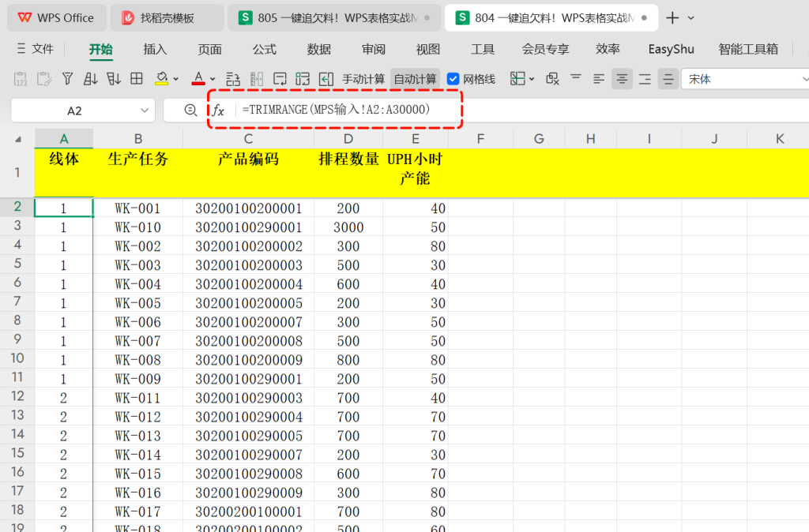Switch to the 公式 ribbon tab
Viewport: 809px width, 532px height.
pos(264,49)
